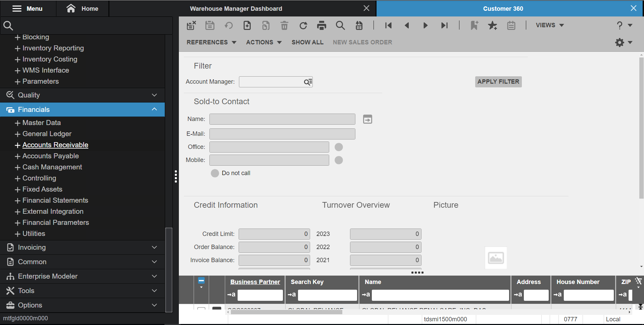Go to the next record

425,25
